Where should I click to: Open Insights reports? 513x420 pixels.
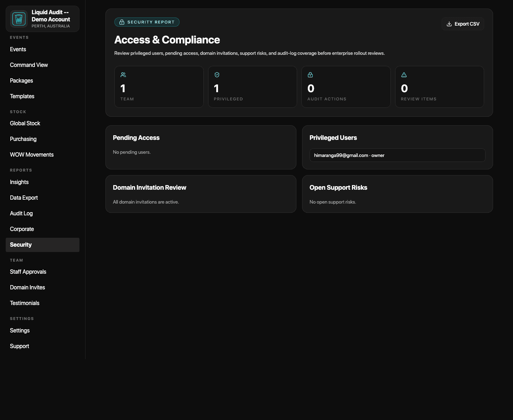pyautogui.click(x=42, y=182)
